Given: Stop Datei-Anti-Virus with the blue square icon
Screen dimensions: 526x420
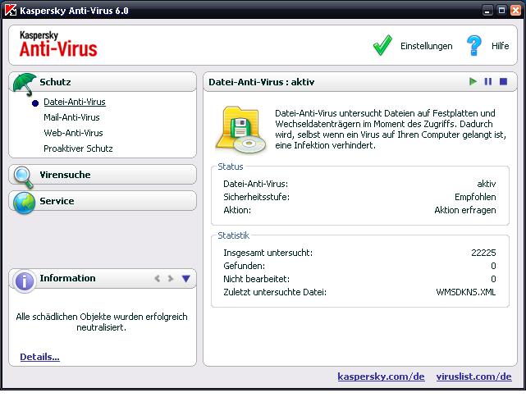Looking at the screenshot, I should [503, 81].
